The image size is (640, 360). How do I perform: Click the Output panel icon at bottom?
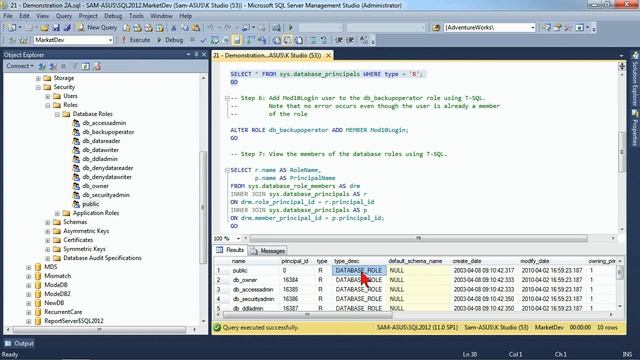coord(8,343)
